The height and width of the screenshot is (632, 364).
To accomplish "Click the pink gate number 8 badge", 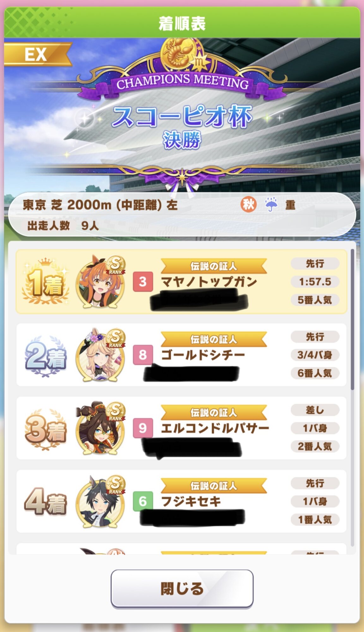I will tap(143, 355).
